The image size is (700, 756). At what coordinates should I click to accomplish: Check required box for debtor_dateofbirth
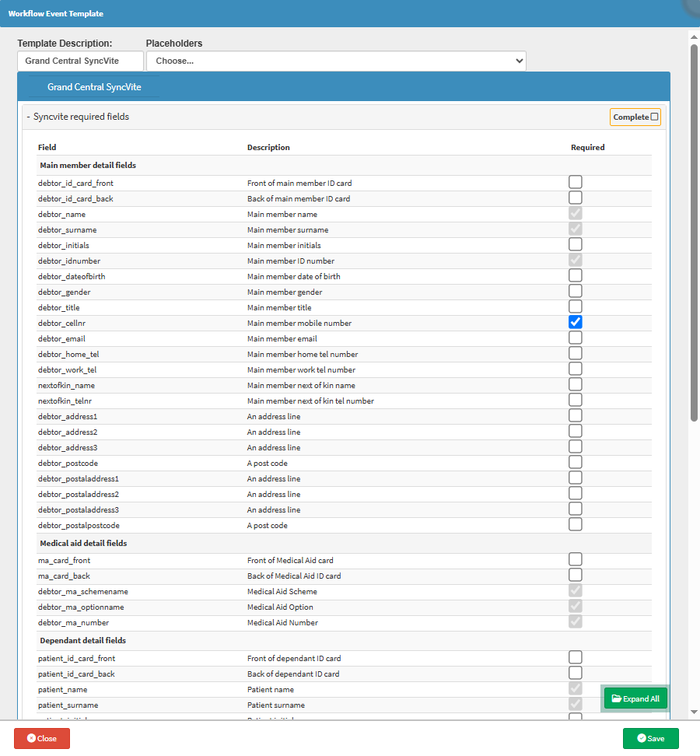tap(576, 275)
